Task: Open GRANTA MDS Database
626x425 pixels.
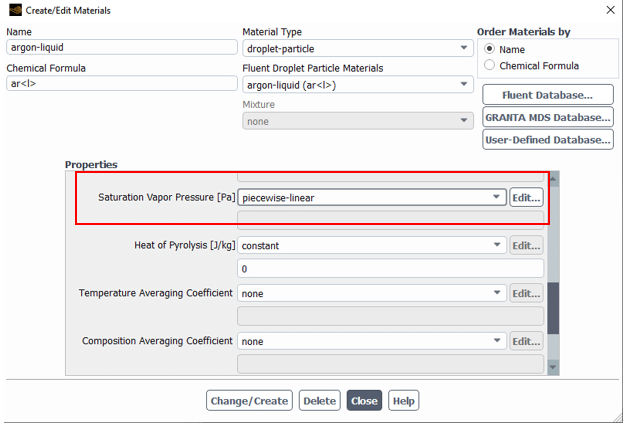Action: tap(547, 117)
